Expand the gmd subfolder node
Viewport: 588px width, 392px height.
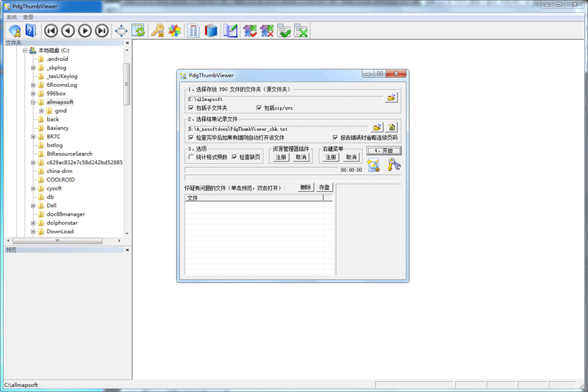pos(41,111)
